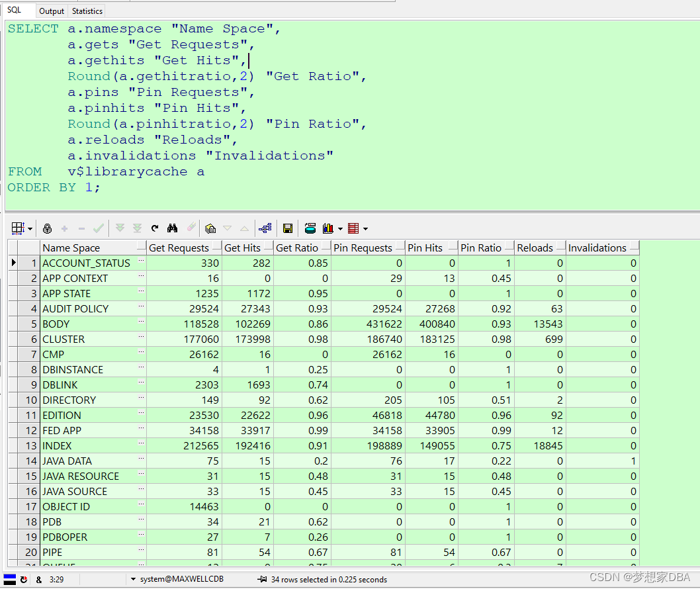Click the Name Space column header

click(93, 248)
